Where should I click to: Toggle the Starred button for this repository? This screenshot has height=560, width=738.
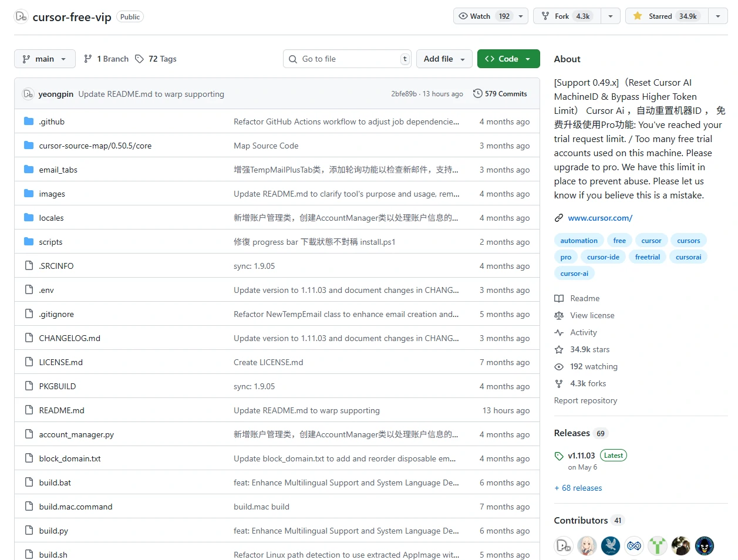[x=667, y=16]
